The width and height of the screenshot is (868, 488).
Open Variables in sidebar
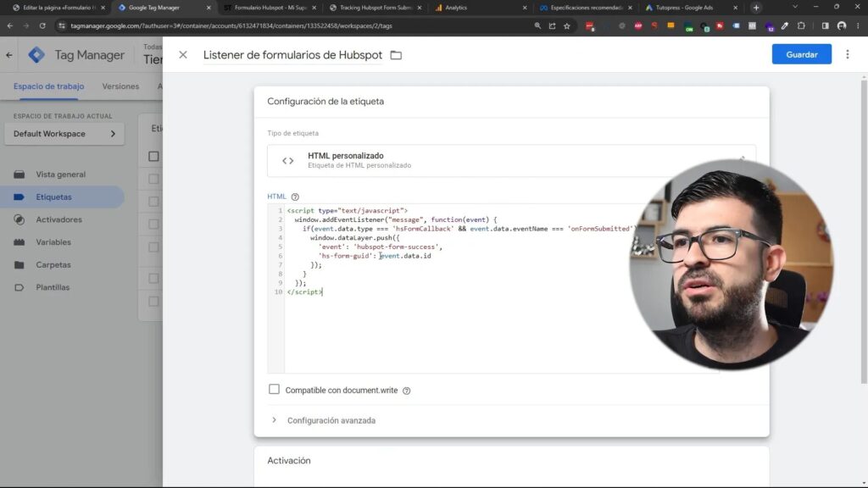tap(53, 242)
